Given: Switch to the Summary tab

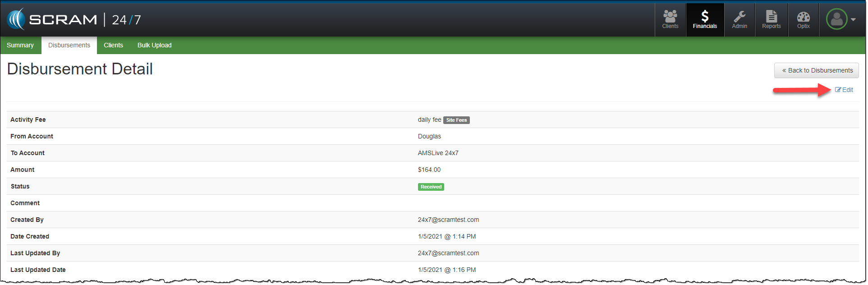Looking at the screenshot, I should [x=20, y=45].
